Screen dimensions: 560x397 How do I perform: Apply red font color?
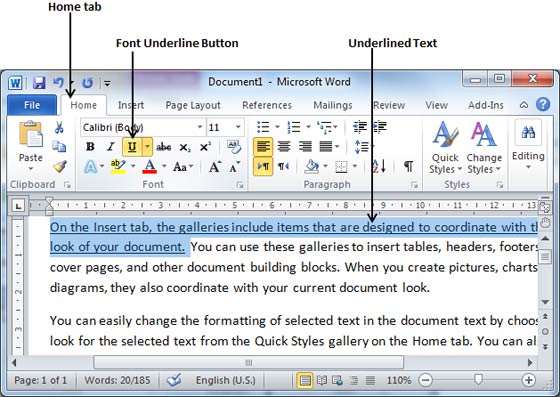pyautogui.click(x=149, y=167)
